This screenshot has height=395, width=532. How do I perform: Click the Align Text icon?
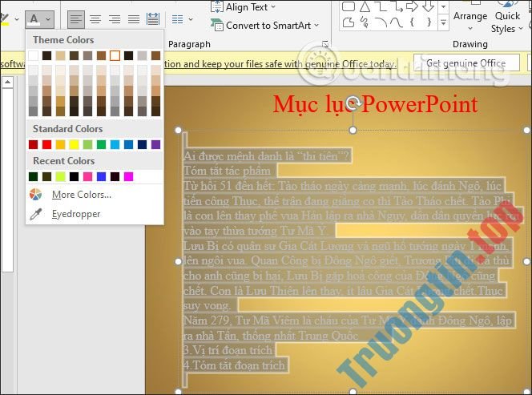point(216,7)
